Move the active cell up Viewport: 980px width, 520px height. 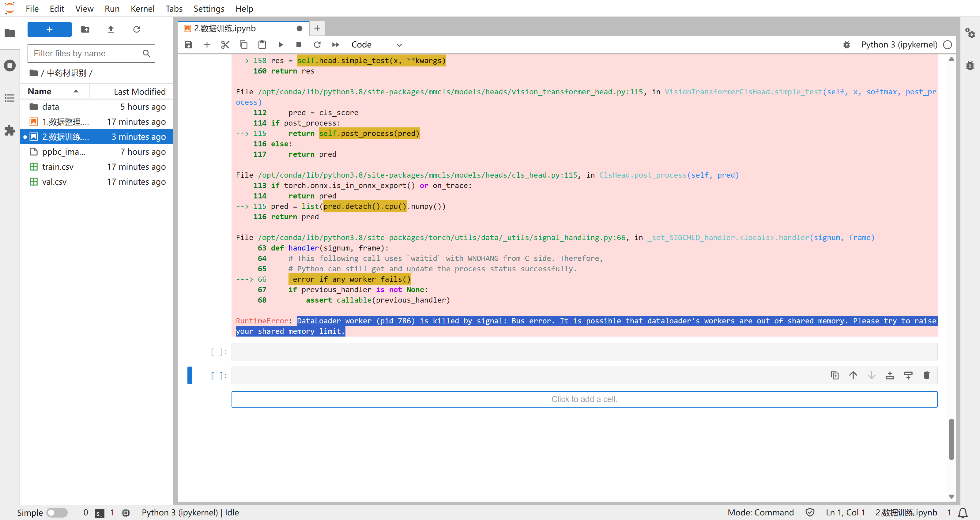pyautogui.click(x=853, y=375)
